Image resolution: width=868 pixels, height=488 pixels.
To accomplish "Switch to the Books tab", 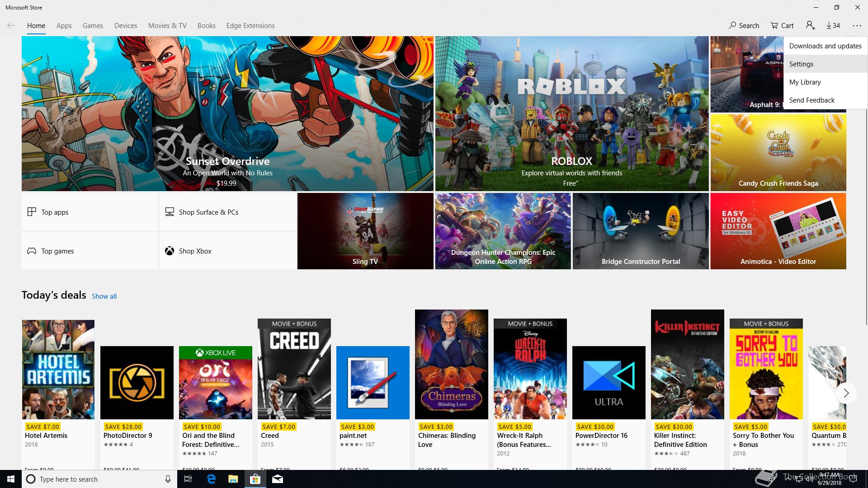I will tap(206, 26).
